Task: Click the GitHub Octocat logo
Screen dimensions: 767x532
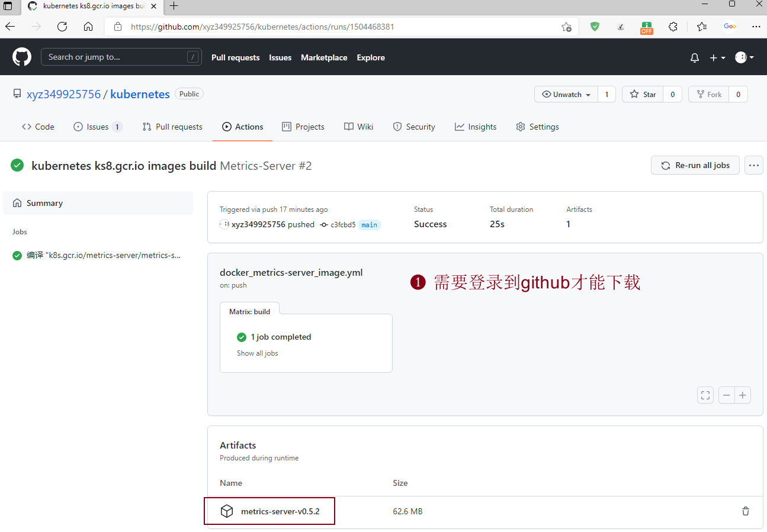Action: [22, 57]
